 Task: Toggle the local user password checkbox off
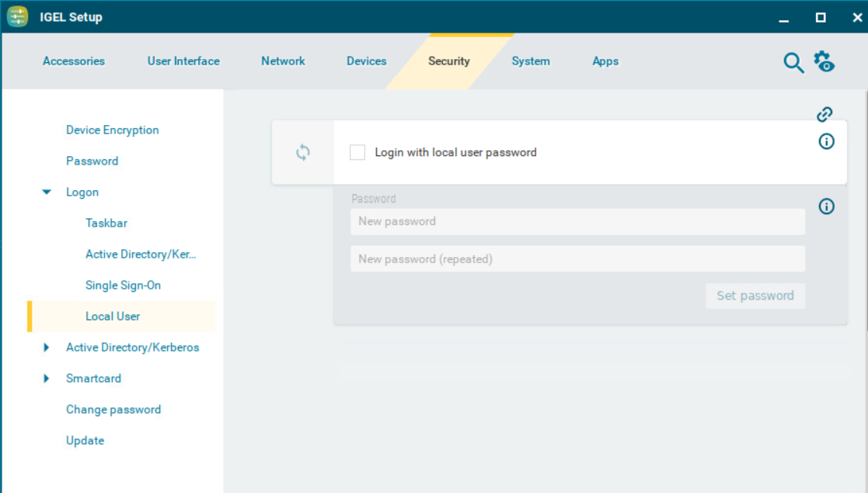(357, 152)
